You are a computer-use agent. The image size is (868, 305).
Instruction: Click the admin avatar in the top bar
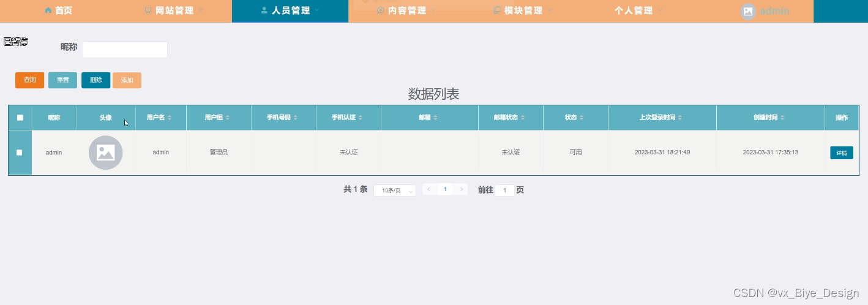pos(748,11)
